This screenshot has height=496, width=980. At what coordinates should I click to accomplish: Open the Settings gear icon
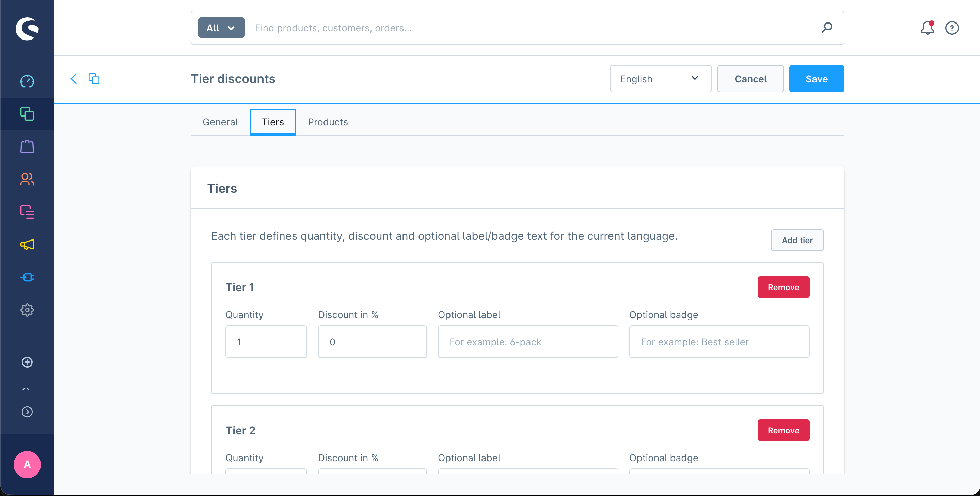click(27, 310)
